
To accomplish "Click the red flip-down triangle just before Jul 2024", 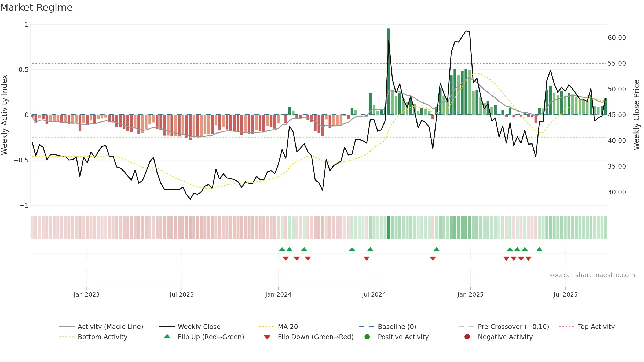I will point(367,258).
